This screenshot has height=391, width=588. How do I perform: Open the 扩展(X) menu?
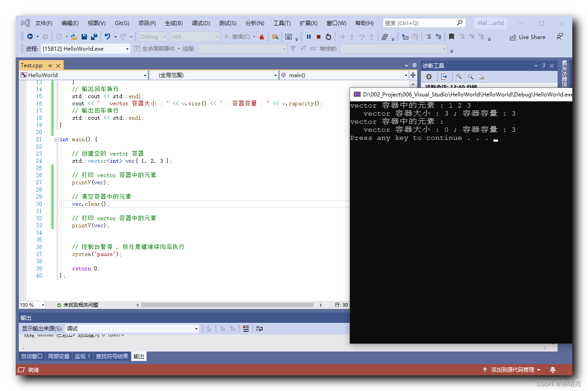(308, 23)
